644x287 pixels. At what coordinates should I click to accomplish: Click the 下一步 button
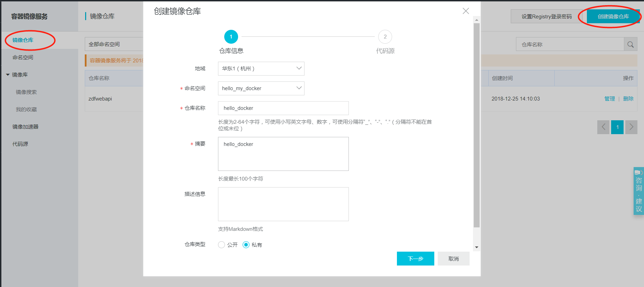pos(416,259)
